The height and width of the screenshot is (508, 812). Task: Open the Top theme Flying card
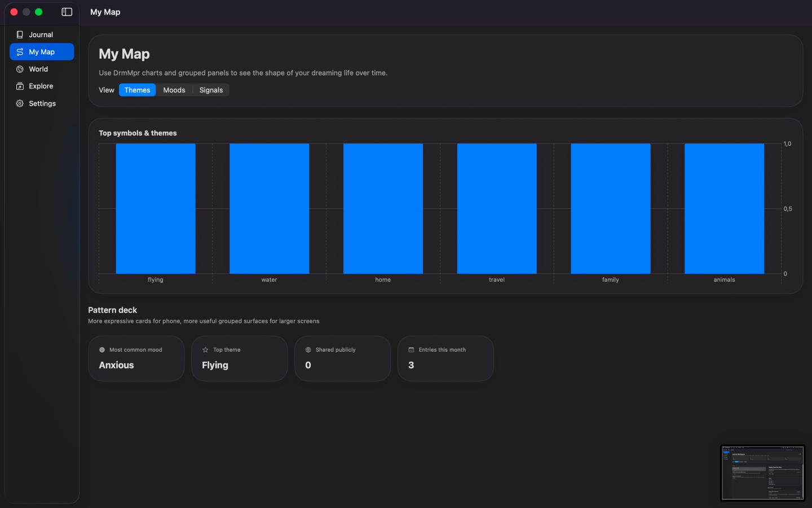[x=240, y=358]
